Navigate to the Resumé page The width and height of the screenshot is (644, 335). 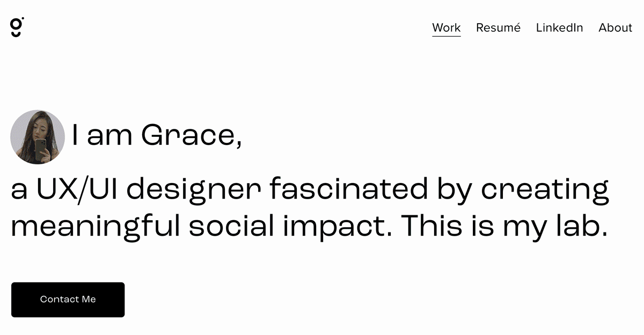(x=498, y=28)
